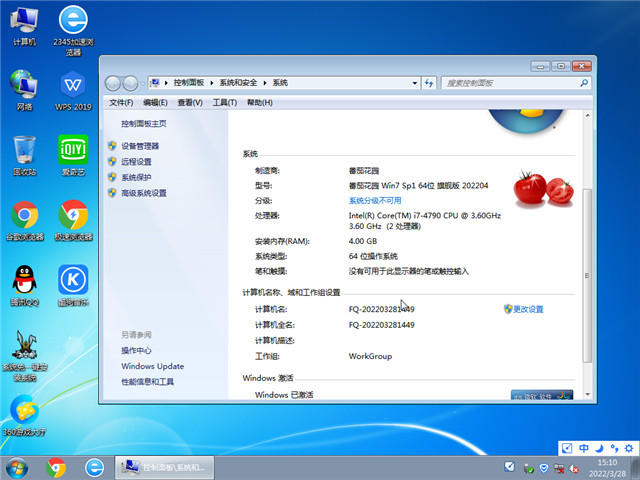Viewport: 640px width, 480px height.
Task: Click the vertical scrollbar thumb
Action: tap(587, 276)
